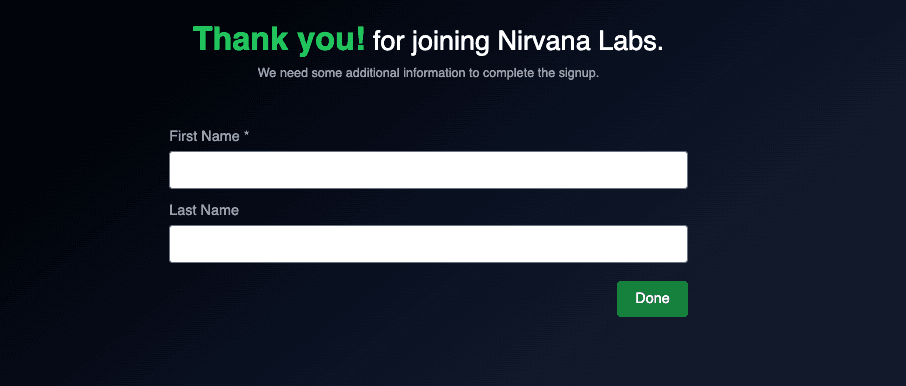The height and width of the screenshot is (386, 906).
Task: Click the Last Name input field
Action: coord(428,244)
